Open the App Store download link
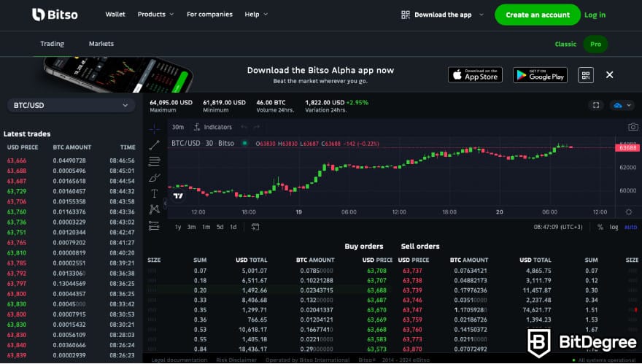 click(x=475, y=75)
